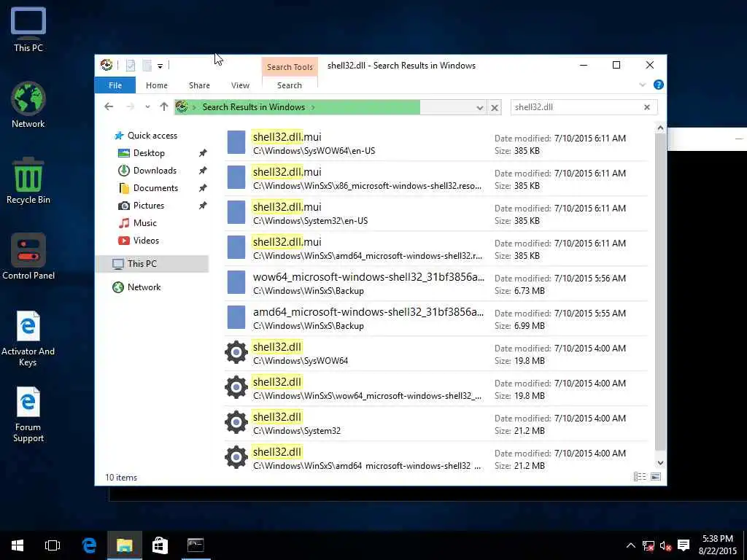Clear the shell32.dll search box
Screen dimensions: 747x560
tap(647, 107)
